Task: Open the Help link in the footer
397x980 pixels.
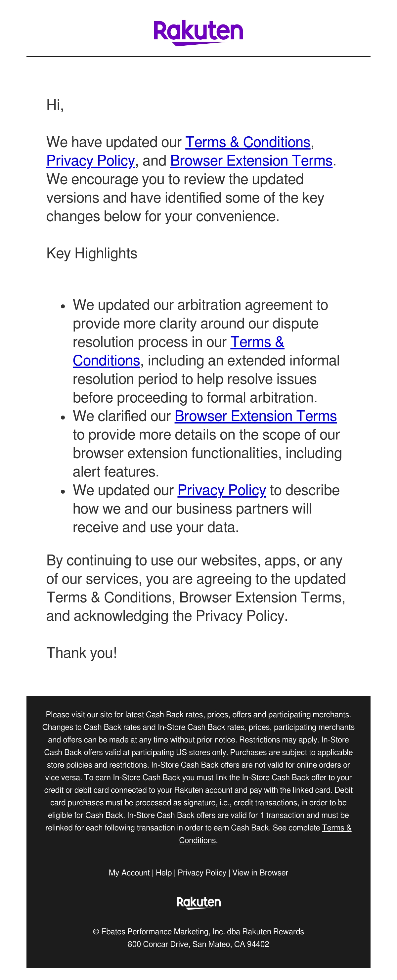Action: (x=163, y=872)
